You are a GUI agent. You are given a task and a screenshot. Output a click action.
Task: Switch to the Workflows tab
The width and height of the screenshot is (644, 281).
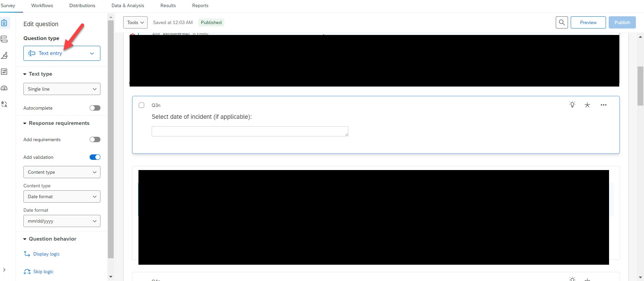tap(42, 5)
